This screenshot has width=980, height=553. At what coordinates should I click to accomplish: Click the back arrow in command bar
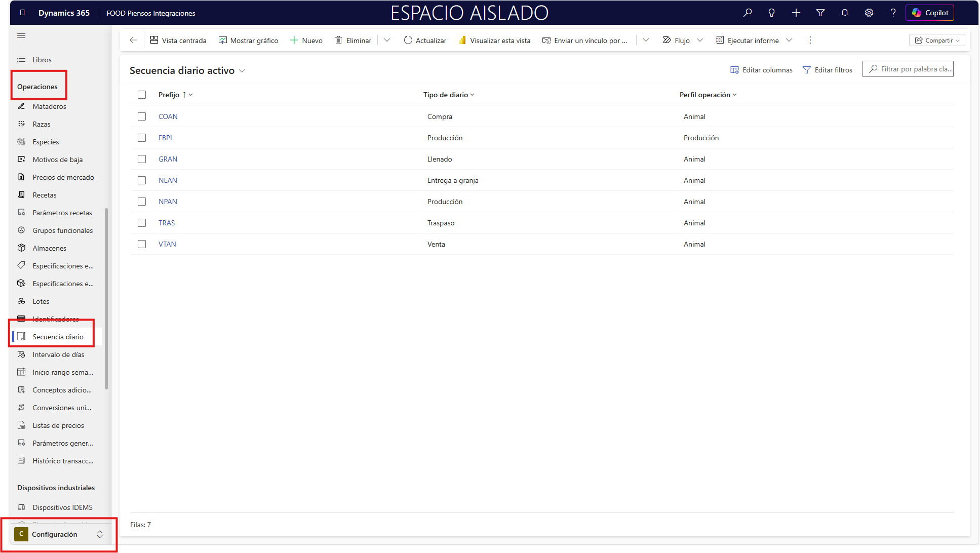coord(133,40)
